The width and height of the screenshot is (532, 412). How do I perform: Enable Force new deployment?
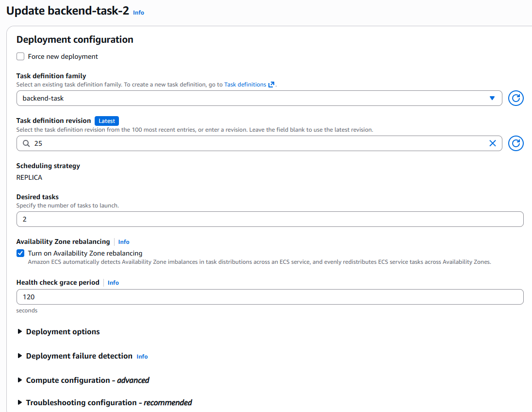click(x=20, y=56)
